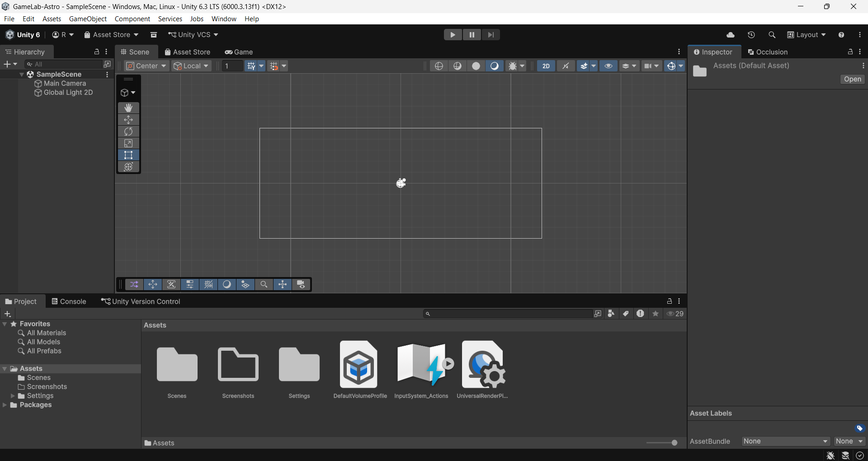The image size is (868, 461).
Task: Select the Scale tool
Action: (x=128, y=143)
